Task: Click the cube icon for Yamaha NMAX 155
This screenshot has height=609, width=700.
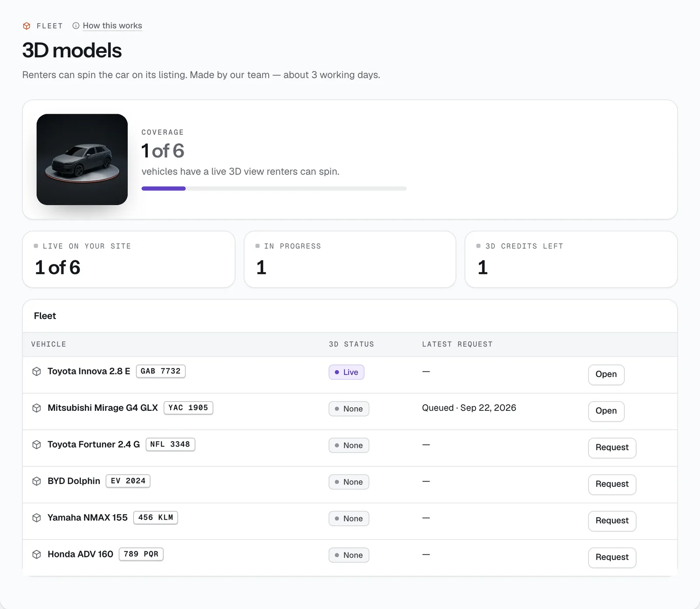Action: pyautogui.click(x=37, y=518)
